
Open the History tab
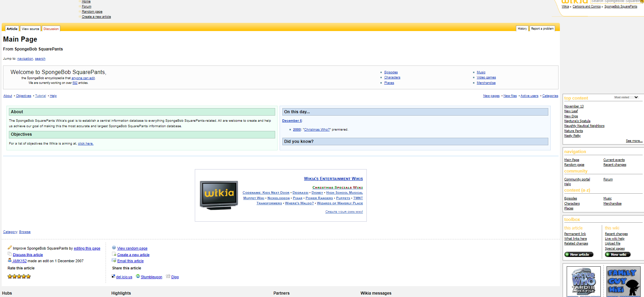(522, 29)
